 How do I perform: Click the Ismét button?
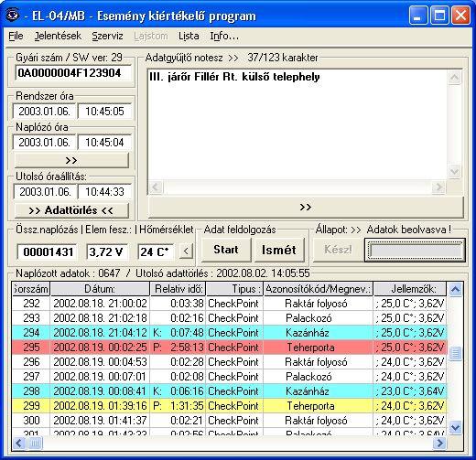pyautogui.click(x=279, y=250)
